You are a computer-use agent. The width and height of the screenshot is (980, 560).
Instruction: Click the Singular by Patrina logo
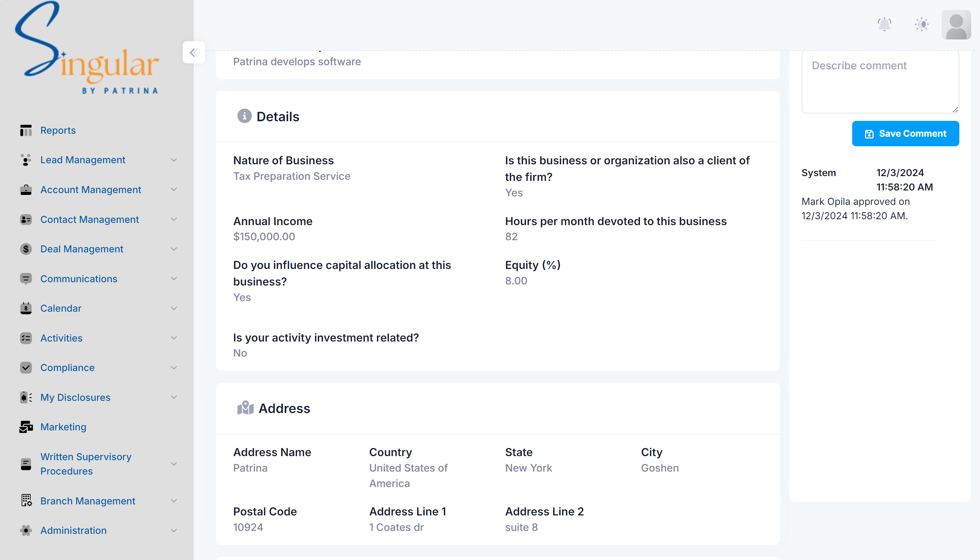click(x=87, y=48)
